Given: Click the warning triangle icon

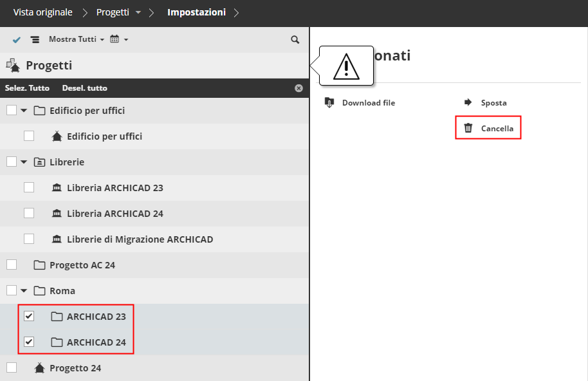Looking at the screenshot, I should click(x=346, y=66).
